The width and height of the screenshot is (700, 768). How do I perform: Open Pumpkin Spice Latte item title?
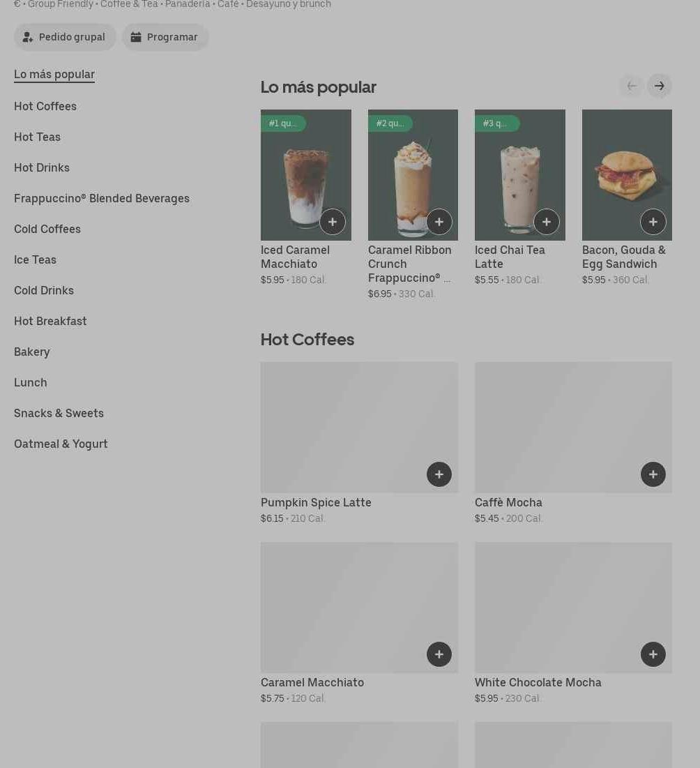(316, 502)
